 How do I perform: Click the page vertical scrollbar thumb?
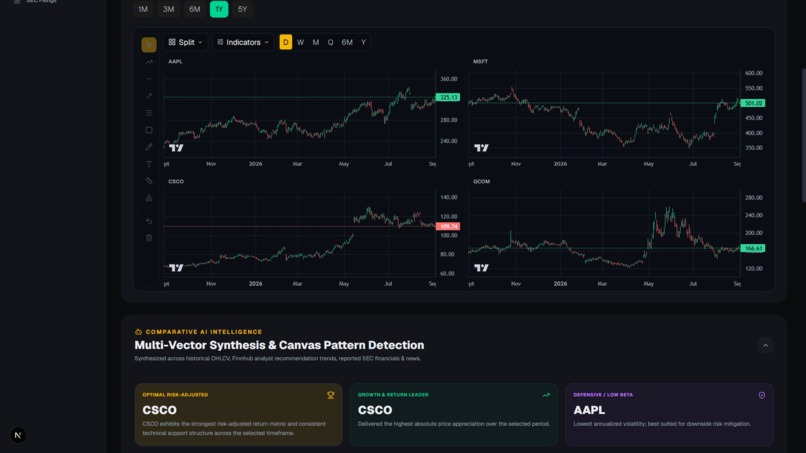[803, 135]
